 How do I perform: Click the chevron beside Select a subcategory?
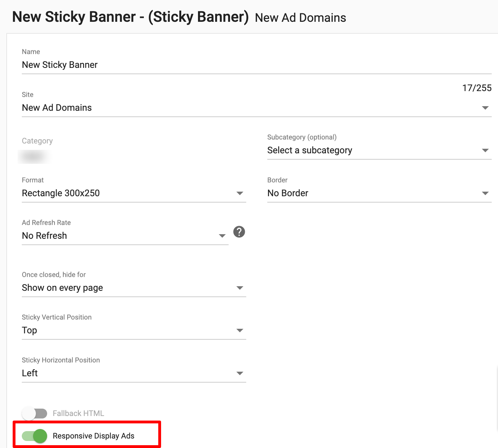point(486,150)
